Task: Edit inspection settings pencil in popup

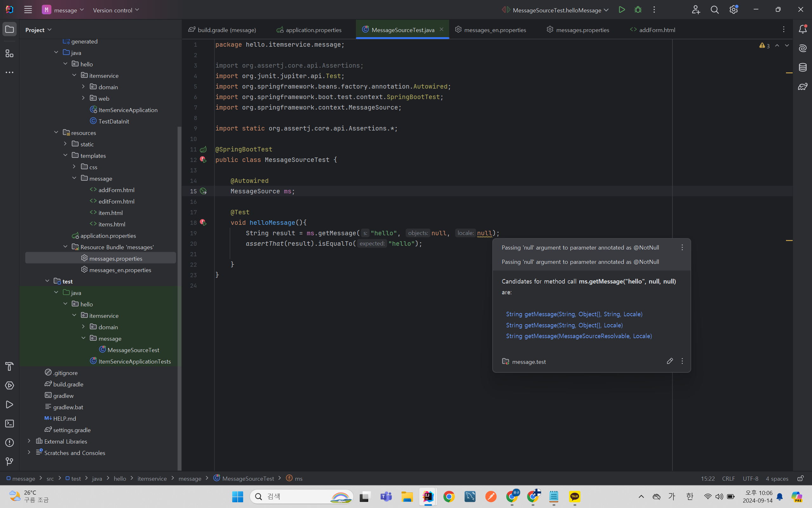Action: [x=670, y=361]
